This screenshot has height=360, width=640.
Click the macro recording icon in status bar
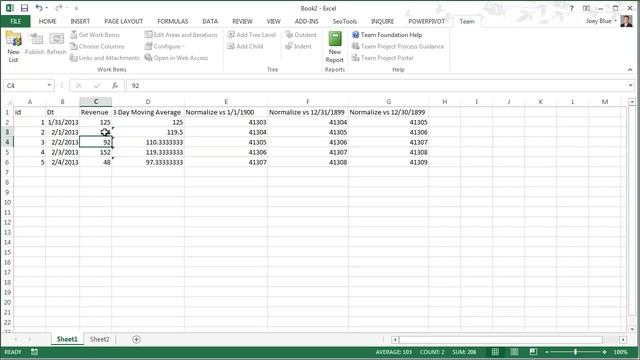(x=34, y=352)
